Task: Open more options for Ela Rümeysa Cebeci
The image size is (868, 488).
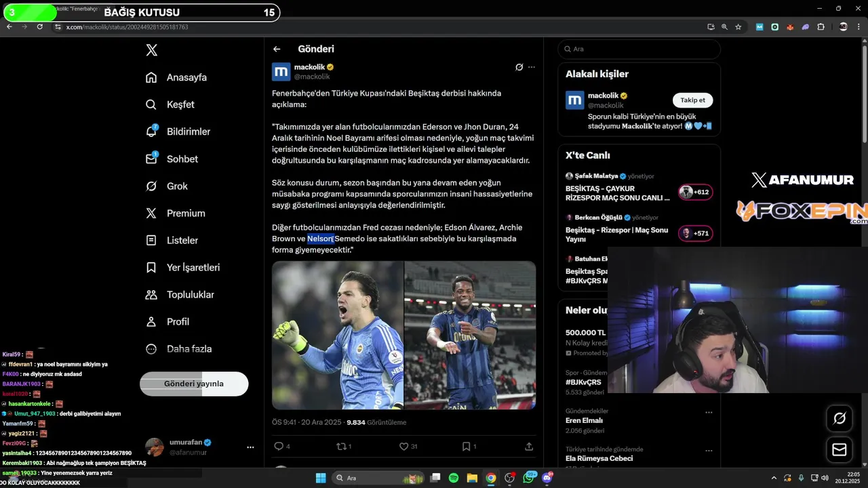Action: 709,450
